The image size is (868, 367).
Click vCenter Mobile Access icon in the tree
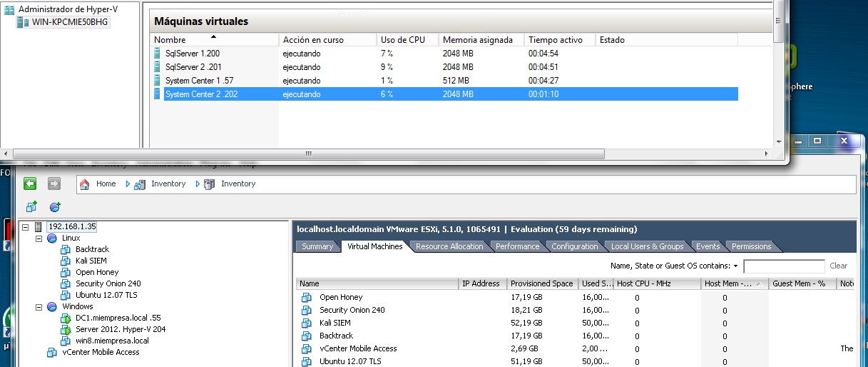51,352
